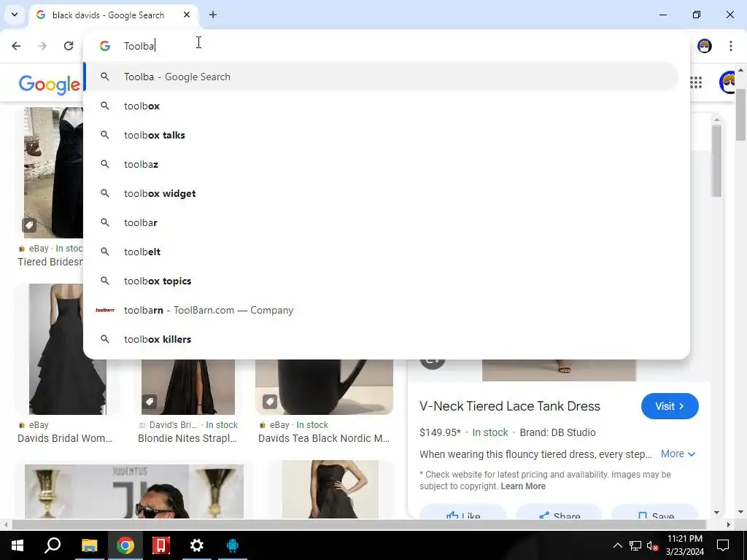Open Chrome three-dot menu
This screenshot has height=560, width=747.
731,46
